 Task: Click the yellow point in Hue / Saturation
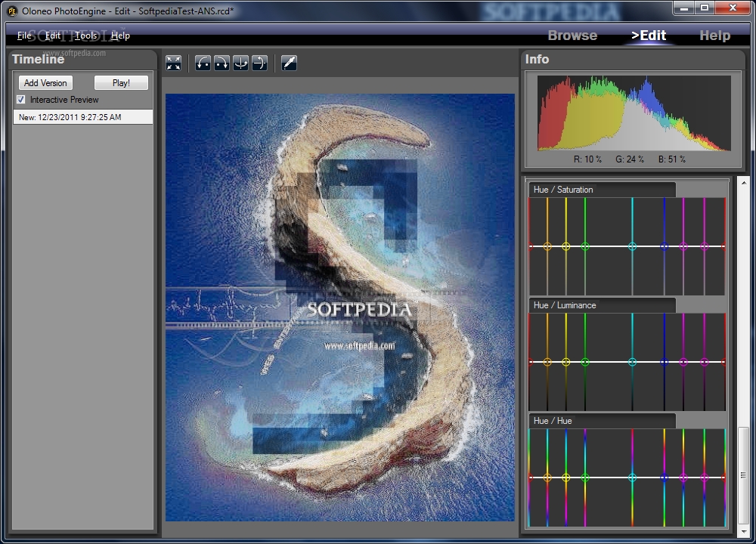(566, 246)
